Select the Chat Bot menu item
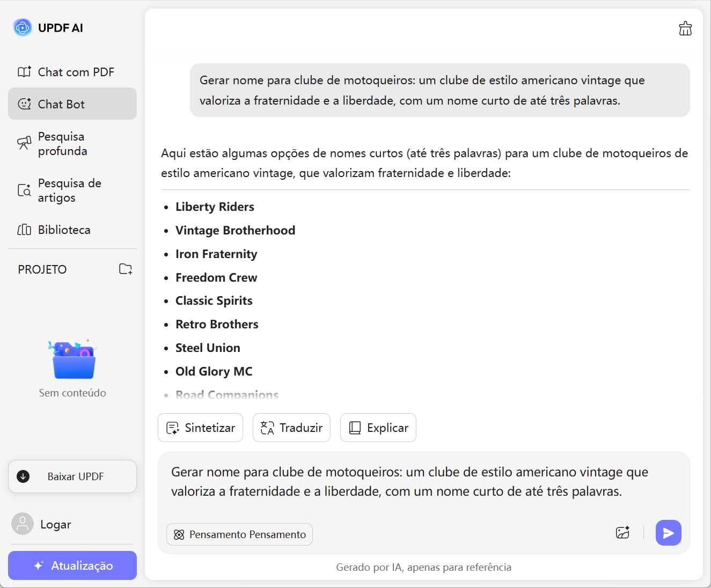Image resolution: width=711 pixels, height=588 pixels. tap(72, 104)
